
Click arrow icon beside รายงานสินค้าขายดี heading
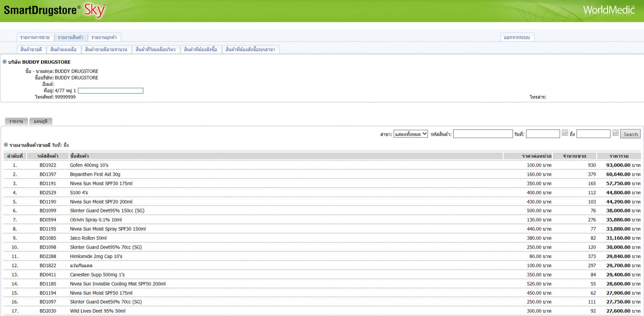click(6, 145)
